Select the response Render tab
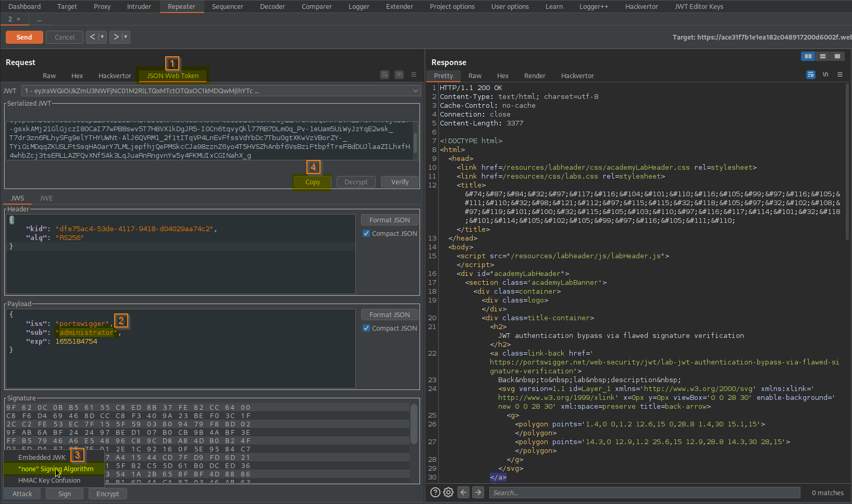 click(x=535, y=75)
